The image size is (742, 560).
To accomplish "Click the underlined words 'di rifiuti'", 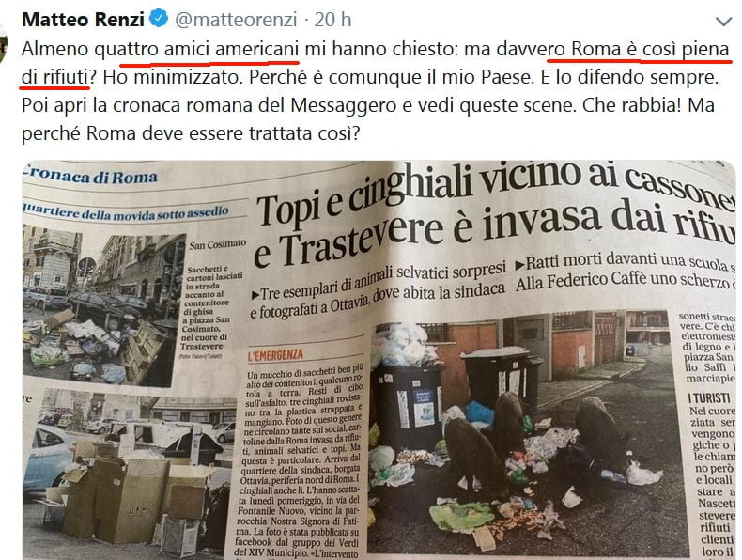I will 54,77.
